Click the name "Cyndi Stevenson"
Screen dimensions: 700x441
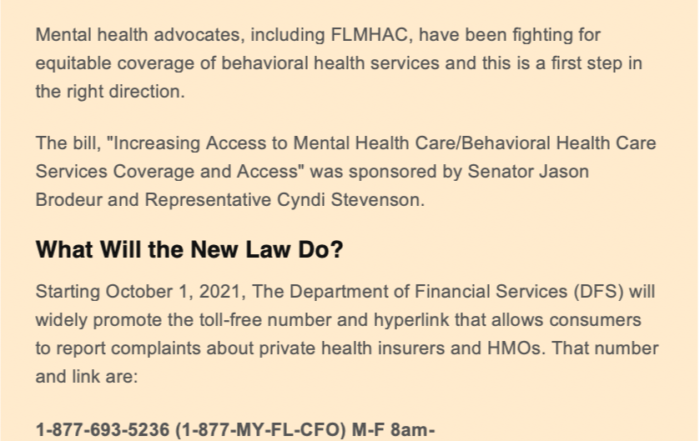[x=350, y=200]
